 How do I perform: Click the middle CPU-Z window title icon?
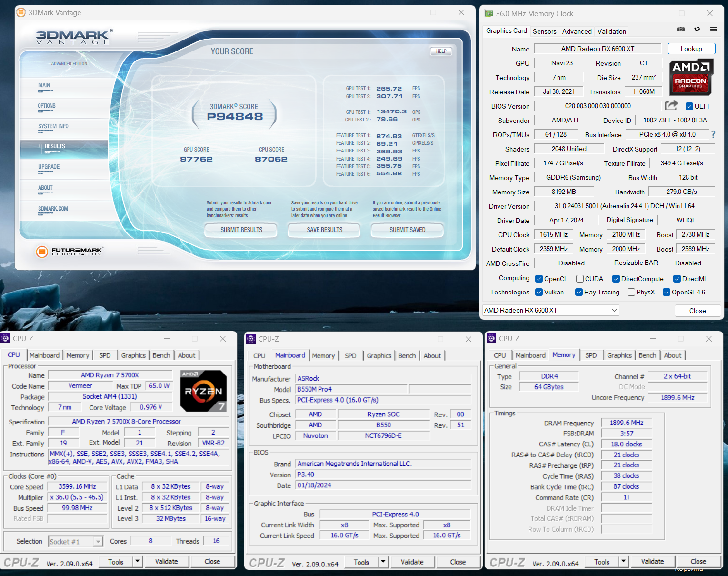[251, 339]
